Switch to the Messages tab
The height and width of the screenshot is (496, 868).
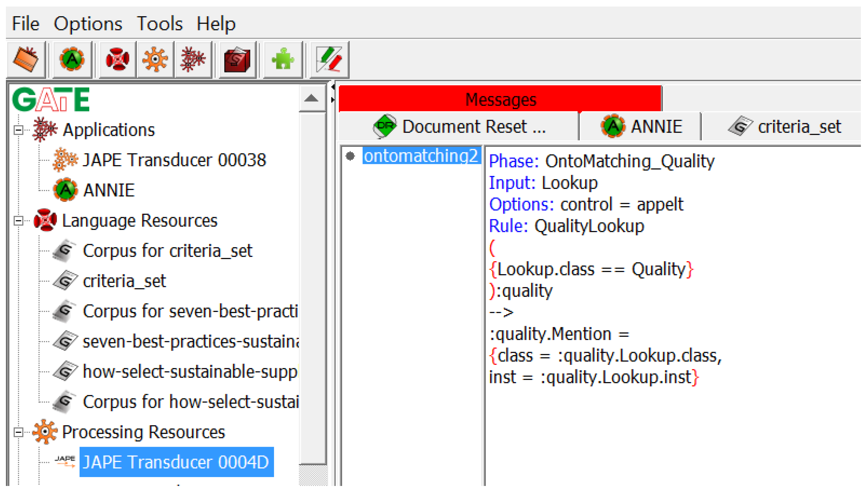(x=500, y=100)
